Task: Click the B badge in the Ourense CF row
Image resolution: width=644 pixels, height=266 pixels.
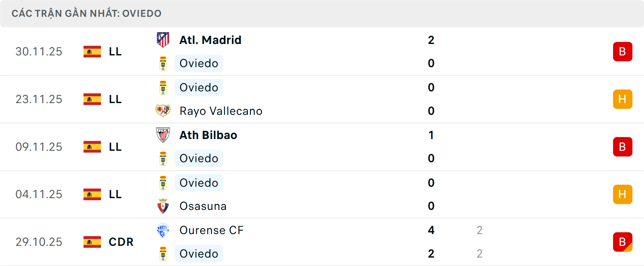Action: [x=623, y=242]
